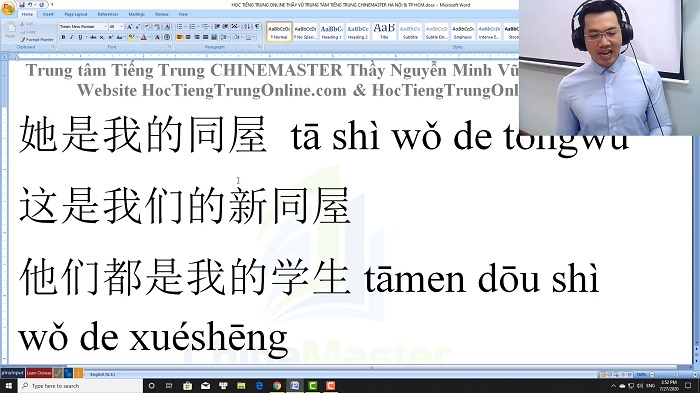Open the Enclose Characters tool
This screenshot has height=393, width=700.
point(167,37)
